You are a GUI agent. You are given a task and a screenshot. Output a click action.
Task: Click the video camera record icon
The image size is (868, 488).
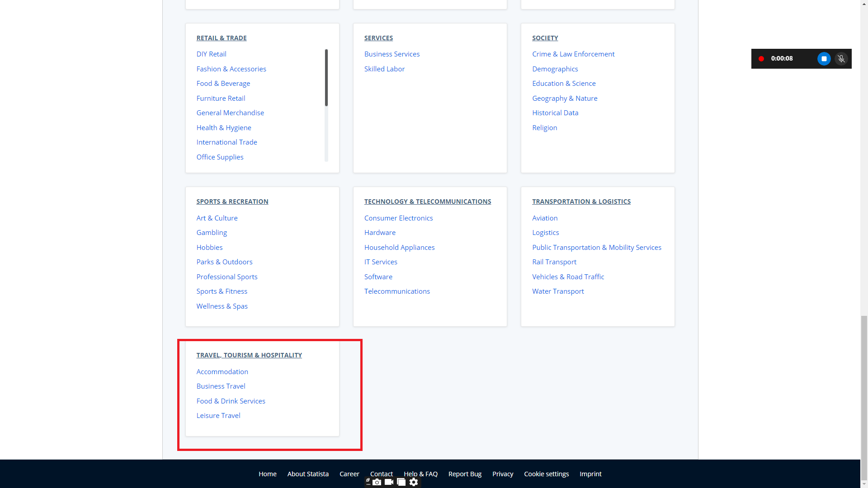coord(389,482)
